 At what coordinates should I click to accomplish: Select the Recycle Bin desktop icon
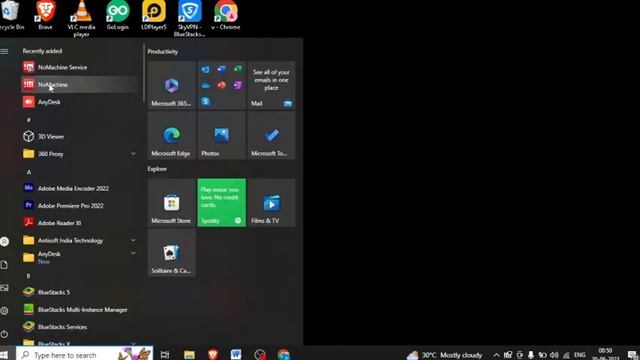coord(11,16)
